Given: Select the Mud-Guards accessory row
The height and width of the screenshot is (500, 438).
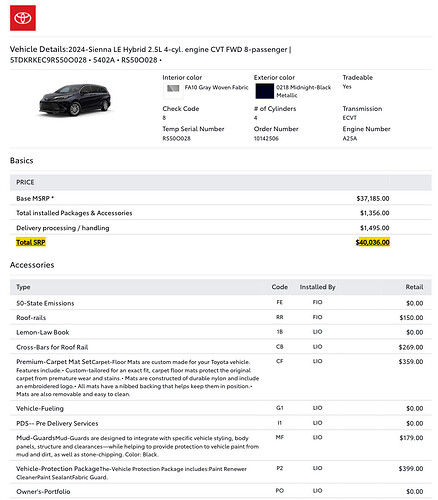Looking at the screenshot, I should 221,446.
